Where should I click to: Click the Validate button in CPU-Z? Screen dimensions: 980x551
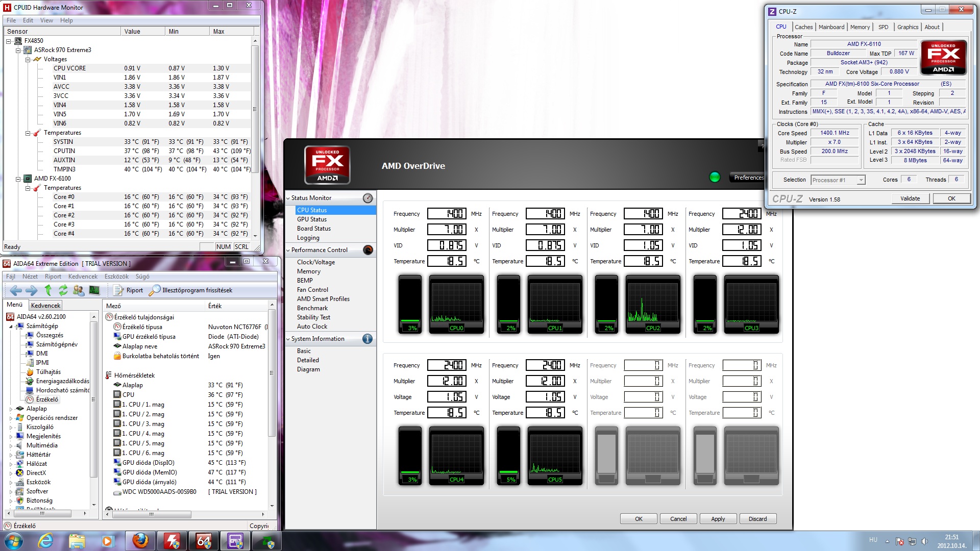coord(910,199)
